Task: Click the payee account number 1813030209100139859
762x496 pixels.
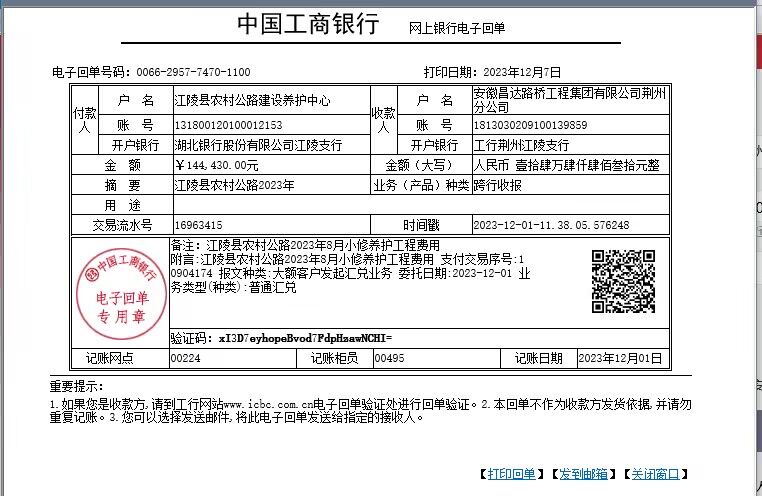Action: tap(530, 125)
